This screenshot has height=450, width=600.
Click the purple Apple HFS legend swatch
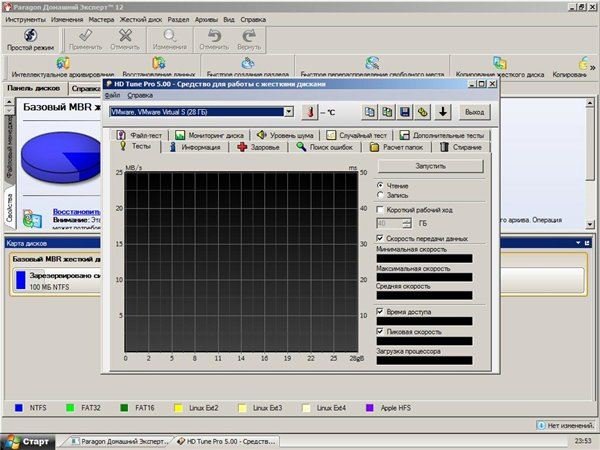coord(370,408)
